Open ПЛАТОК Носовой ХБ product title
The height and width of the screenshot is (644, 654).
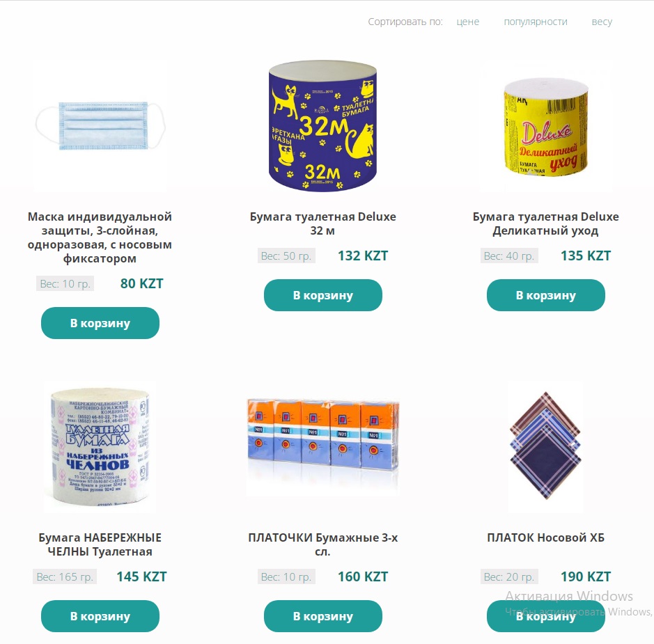(545, 537)
